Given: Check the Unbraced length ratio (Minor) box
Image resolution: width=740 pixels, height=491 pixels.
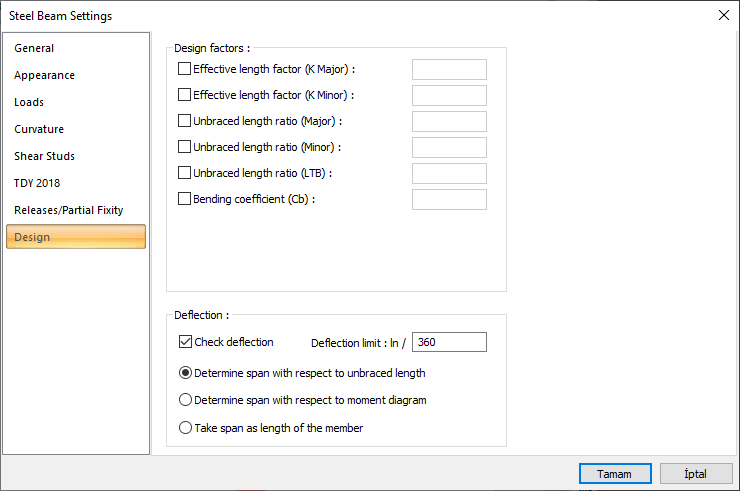Looking at the screenshot, I should tap(184, 147).
